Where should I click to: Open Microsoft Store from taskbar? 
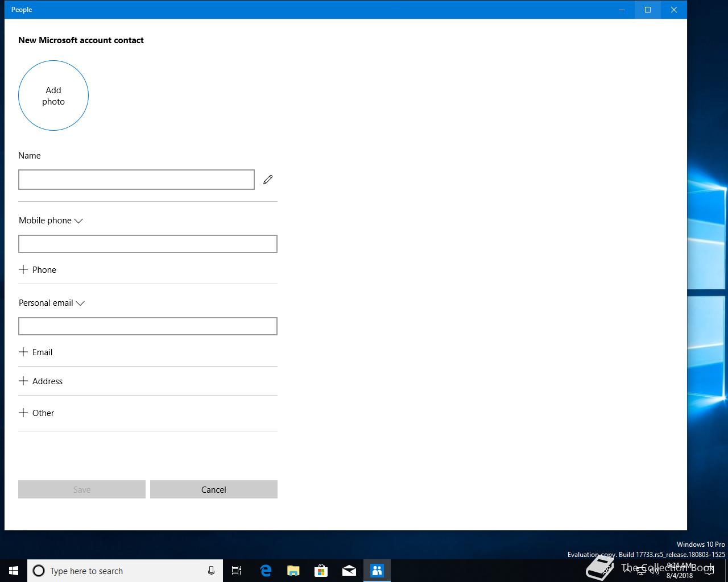tap(321, 571)
